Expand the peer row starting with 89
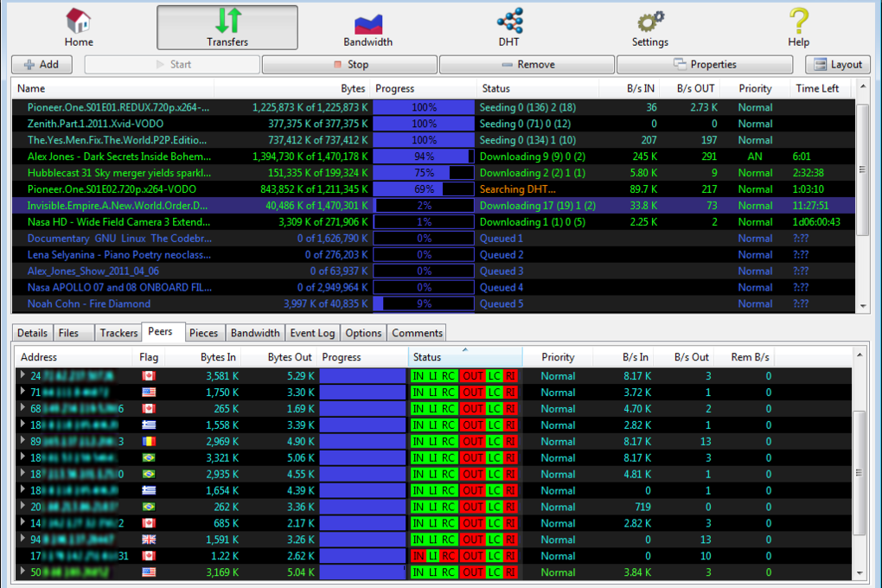Screen dimensions: 882x588 click(22, 440)
